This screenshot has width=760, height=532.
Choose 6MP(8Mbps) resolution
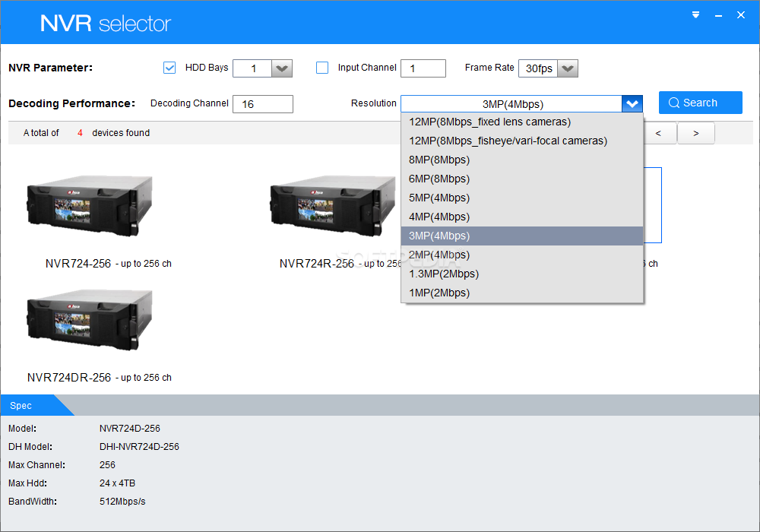[x=522, y=179]
